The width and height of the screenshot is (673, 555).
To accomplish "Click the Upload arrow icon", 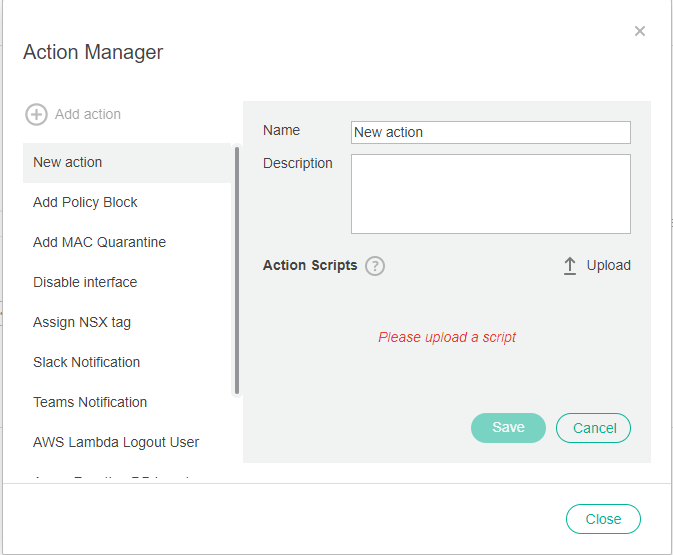I will 570,266.
